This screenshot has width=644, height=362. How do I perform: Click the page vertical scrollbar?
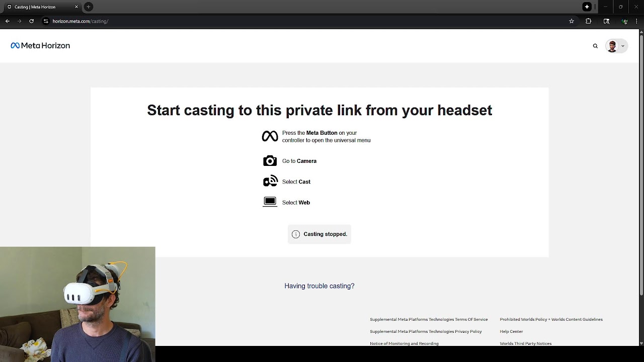pos(641,166)
